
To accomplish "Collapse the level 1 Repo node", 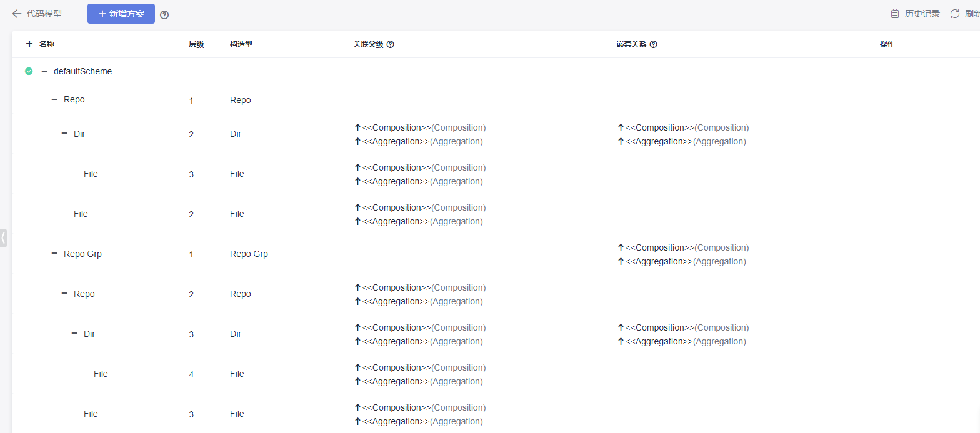I will tap(54, 99).
